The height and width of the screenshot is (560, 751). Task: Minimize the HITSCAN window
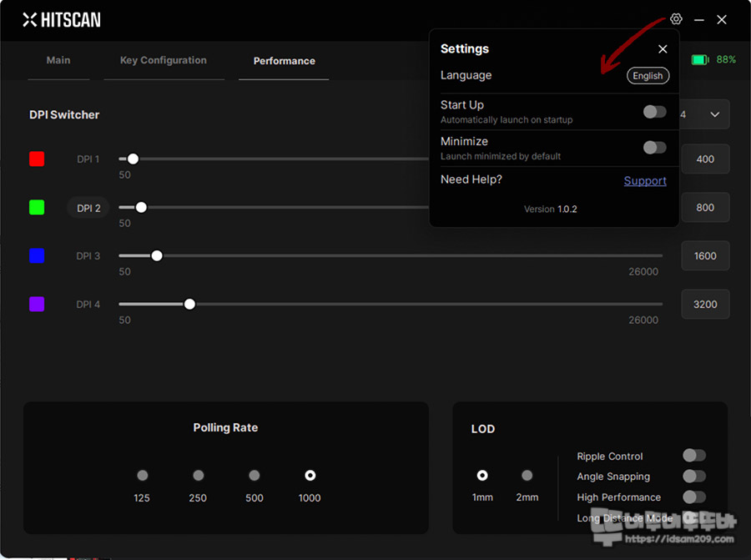pos(698,20)
